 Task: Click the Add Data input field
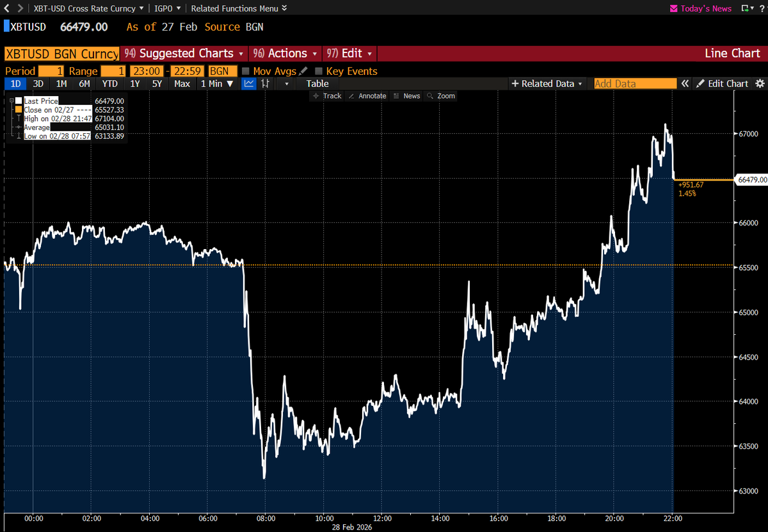(x=635, y=83)
